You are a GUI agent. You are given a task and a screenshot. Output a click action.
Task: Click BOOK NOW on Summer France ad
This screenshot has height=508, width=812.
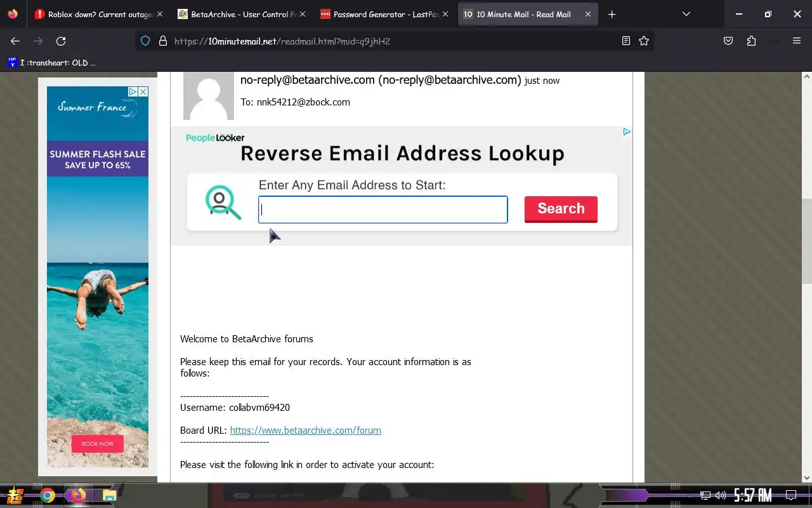pos(98,443)
